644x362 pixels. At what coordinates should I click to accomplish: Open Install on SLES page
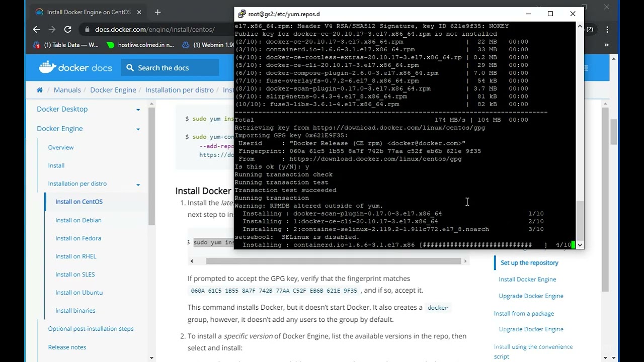pos(75,275)
